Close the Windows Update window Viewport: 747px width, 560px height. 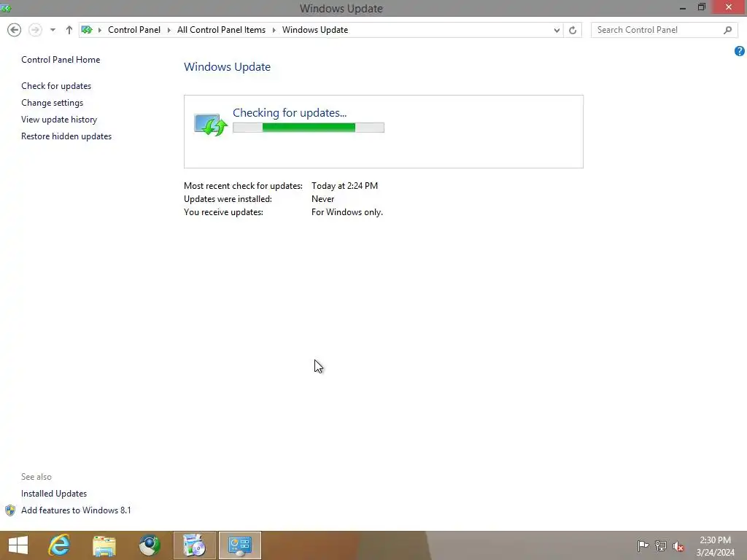(729, 7)
